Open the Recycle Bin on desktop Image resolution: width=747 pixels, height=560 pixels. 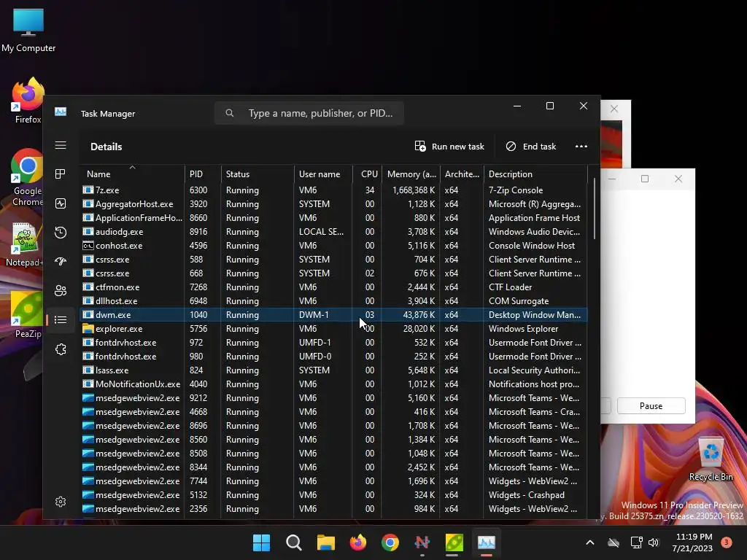(x=711, y=459)
